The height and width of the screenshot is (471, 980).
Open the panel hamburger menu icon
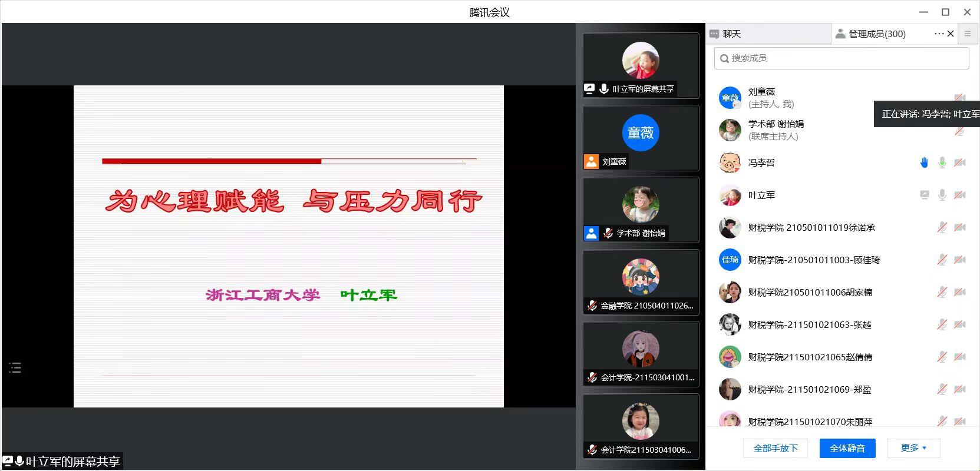pos(967,34)
